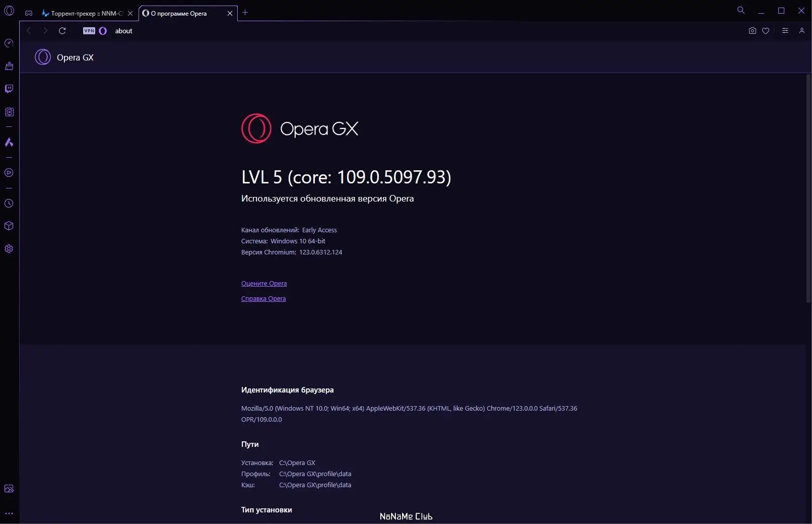The height and width of the screenshot is (524, 812).
Task: Close the О программе Opera tab
Action: [230, 14]
